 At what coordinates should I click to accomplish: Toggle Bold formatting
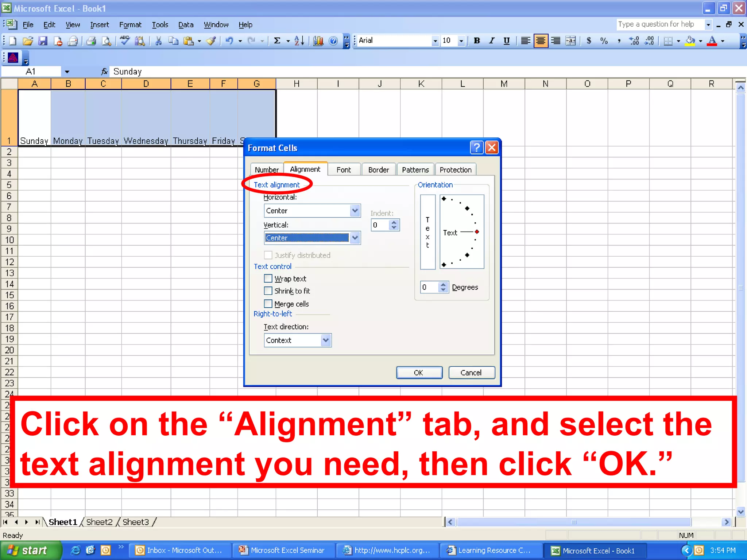click(477, 41)
